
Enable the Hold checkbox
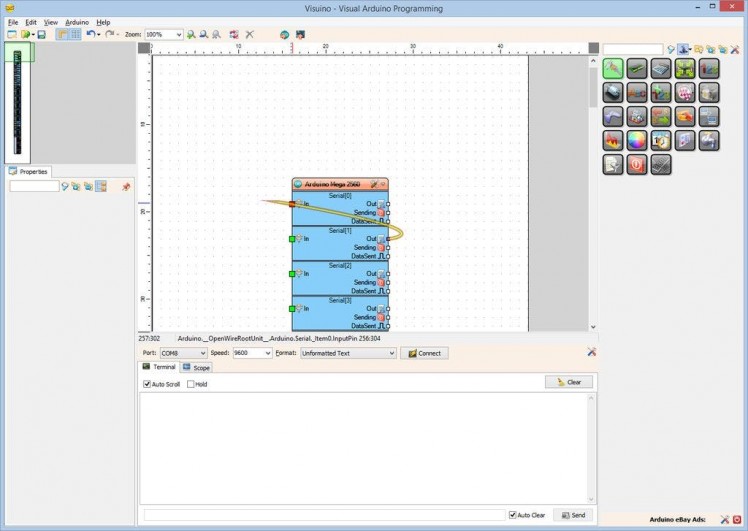pos(191,384)
